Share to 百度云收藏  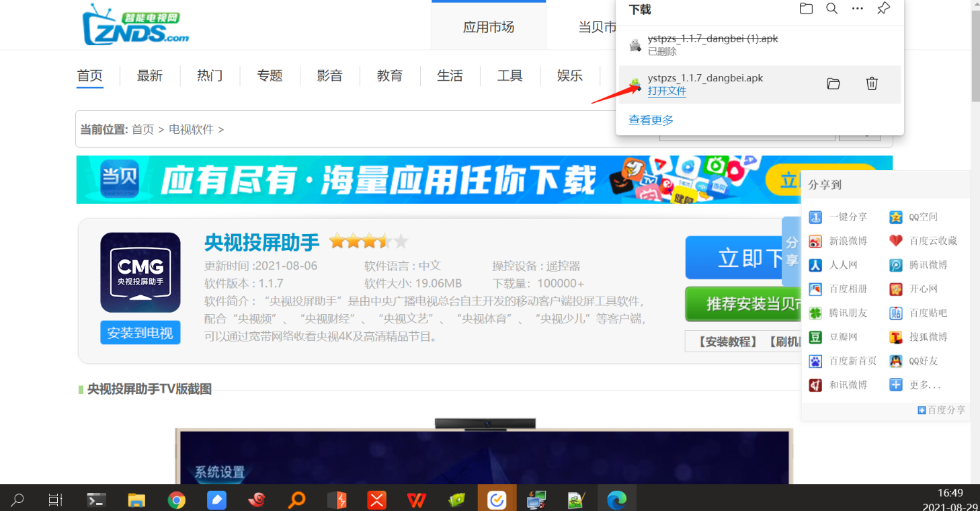coord(923,241)
